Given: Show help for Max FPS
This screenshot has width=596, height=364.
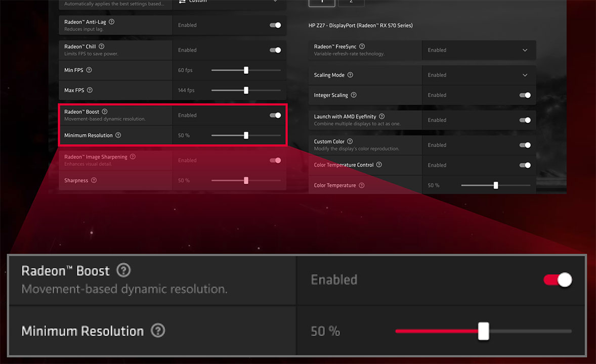Looking at the screenshot, I should point(90,90).
